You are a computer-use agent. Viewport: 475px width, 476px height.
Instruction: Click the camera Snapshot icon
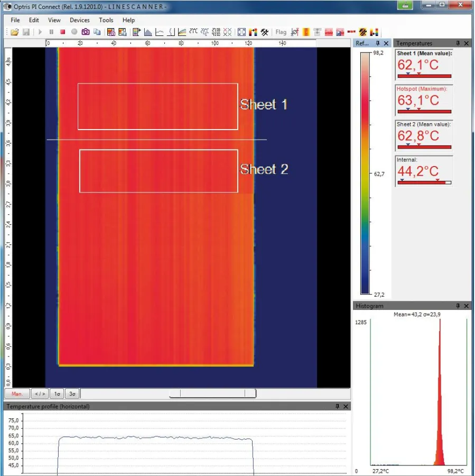86,32
